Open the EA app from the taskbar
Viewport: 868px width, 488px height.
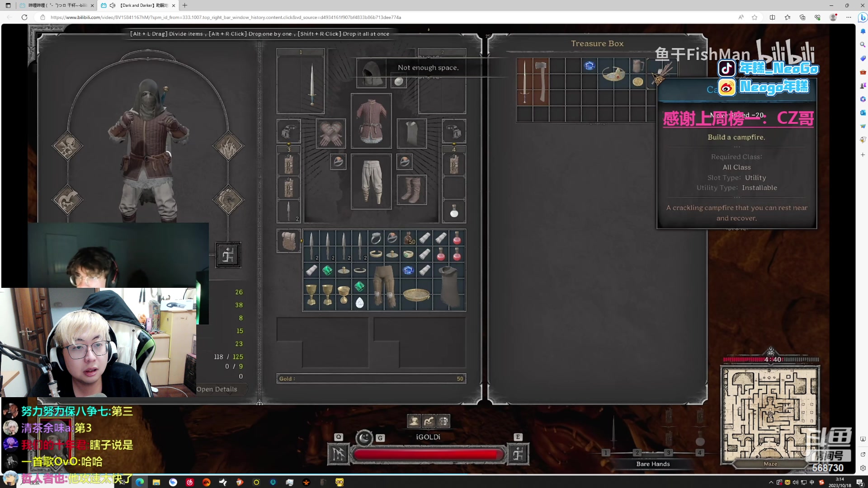click(206, 482)
